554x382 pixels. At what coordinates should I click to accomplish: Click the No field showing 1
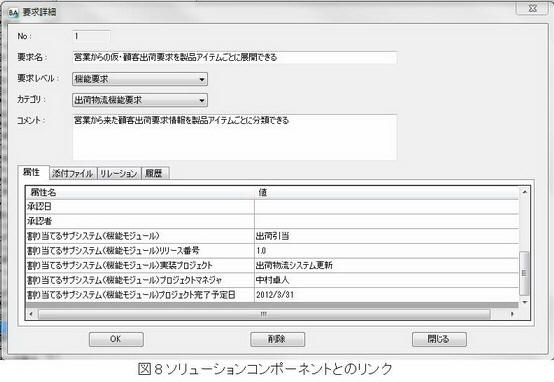coord(92,36)
